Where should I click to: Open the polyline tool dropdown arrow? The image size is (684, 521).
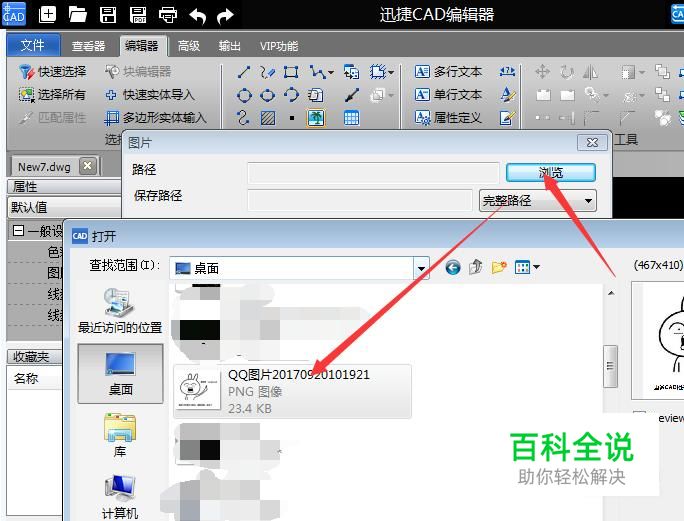(331, 72)
